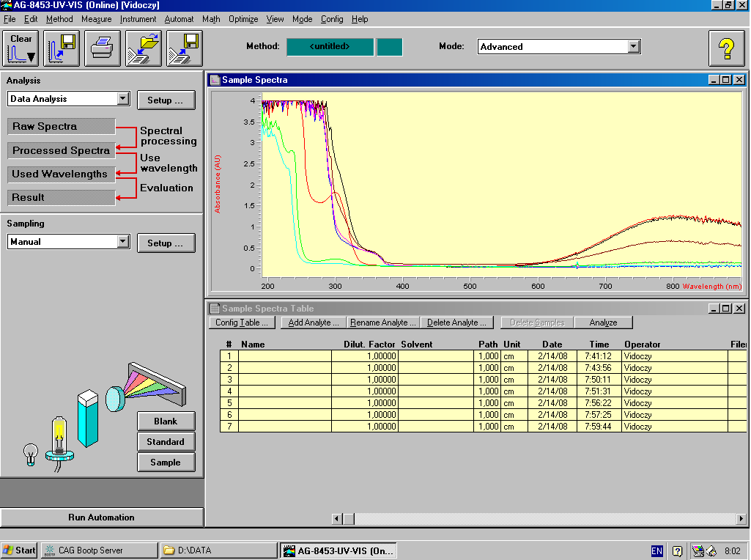Open the Automat menu

click(x=179, y=19)
